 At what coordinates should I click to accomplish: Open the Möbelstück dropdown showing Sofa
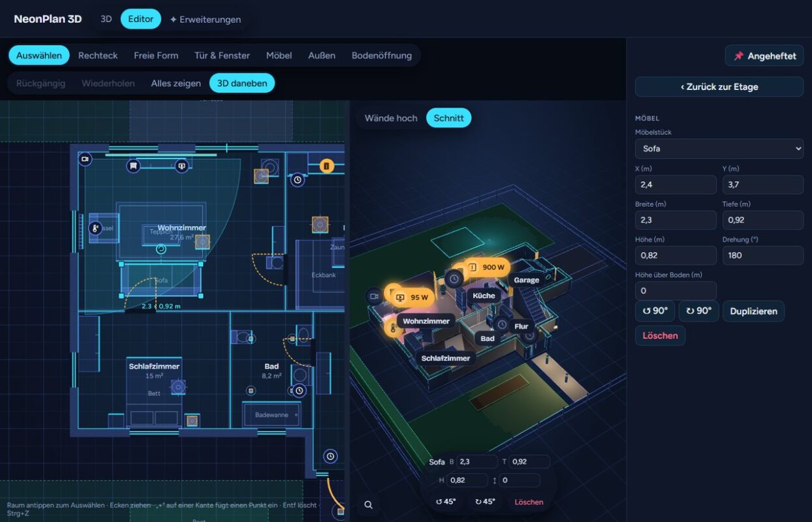pyautogui.click(x=719, y=149)
